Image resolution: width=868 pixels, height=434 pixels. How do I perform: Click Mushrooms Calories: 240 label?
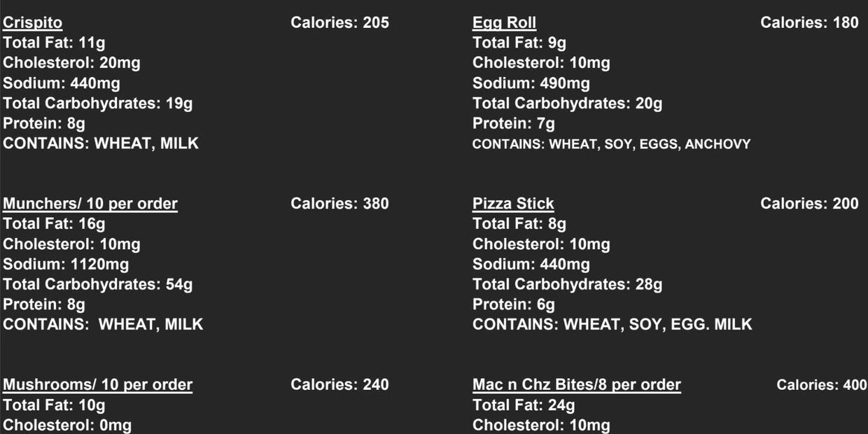[339, 385]
